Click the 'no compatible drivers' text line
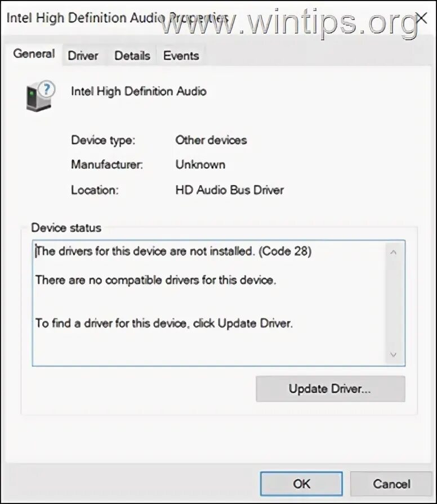437x504 pixels. (156, 280)
